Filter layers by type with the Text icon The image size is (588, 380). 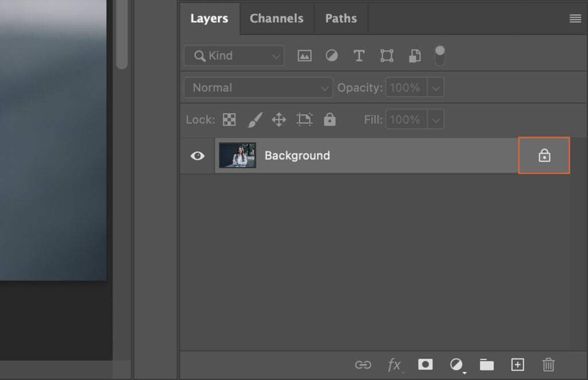point(359,56)
